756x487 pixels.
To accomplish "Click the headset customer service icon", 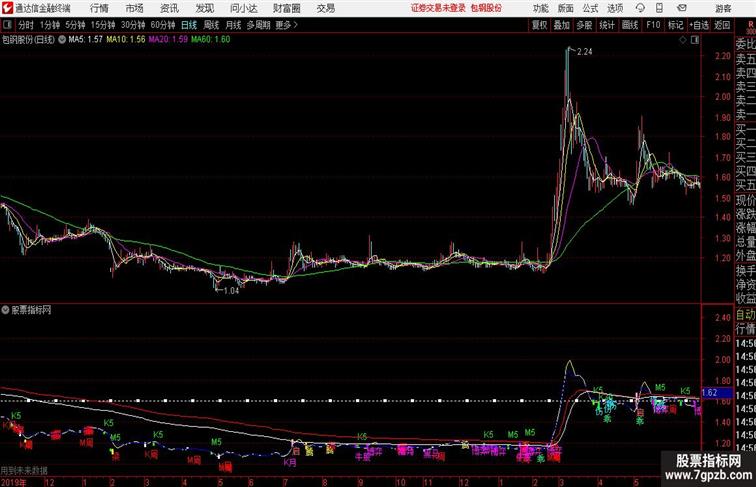I will pyautogui.click(x=640, y=8).
